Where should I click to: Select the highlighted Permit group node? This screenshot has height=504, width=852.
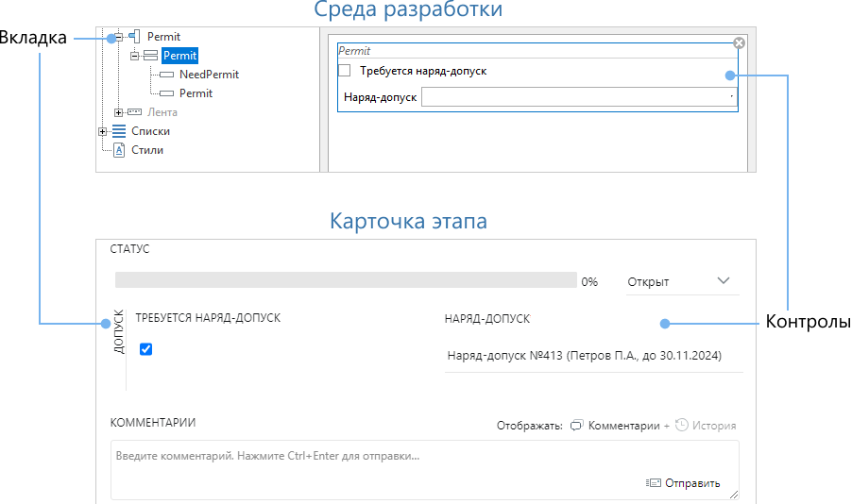point(179,56)
